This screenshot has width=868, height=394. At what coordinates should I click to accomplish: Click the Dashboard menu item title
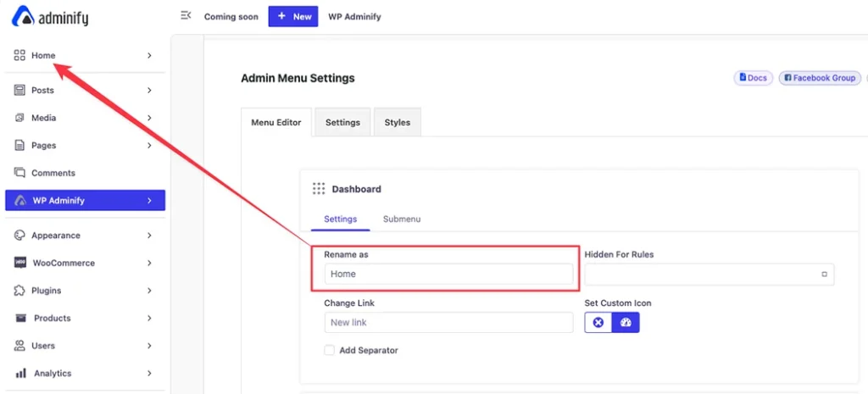tap(357, 189)
